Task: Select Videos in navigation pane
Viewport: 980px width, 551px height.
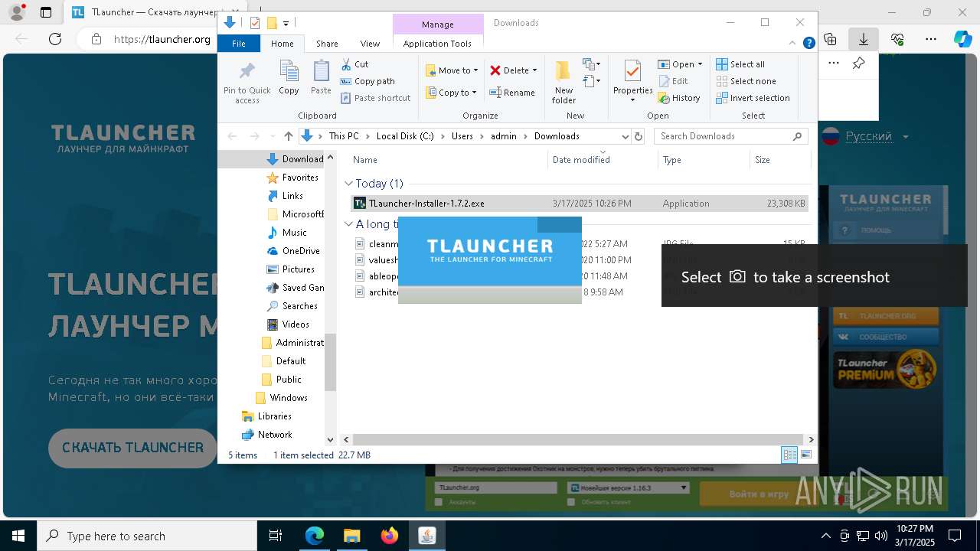Action: click(x=287, y=324)
